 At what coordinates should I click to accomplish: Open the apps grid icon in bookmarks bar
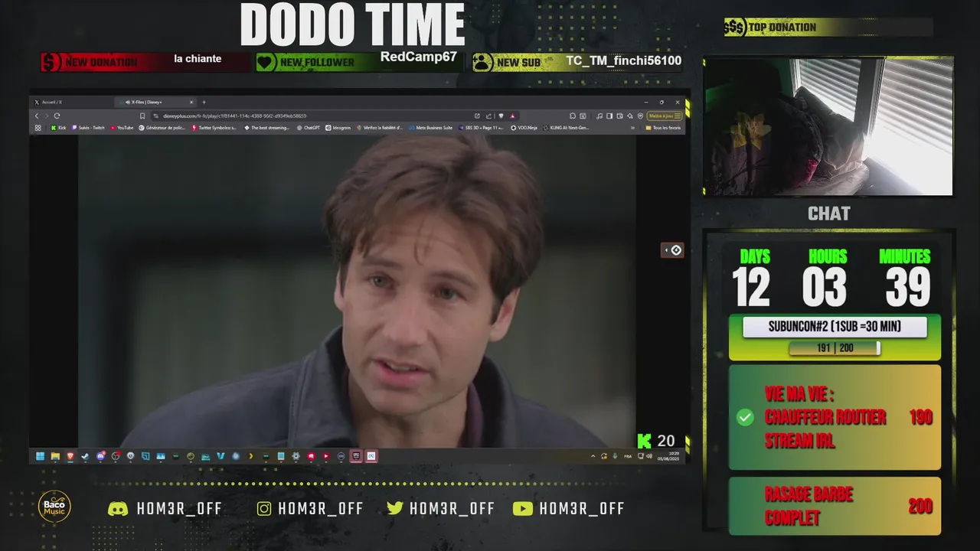tap(38, 128)
